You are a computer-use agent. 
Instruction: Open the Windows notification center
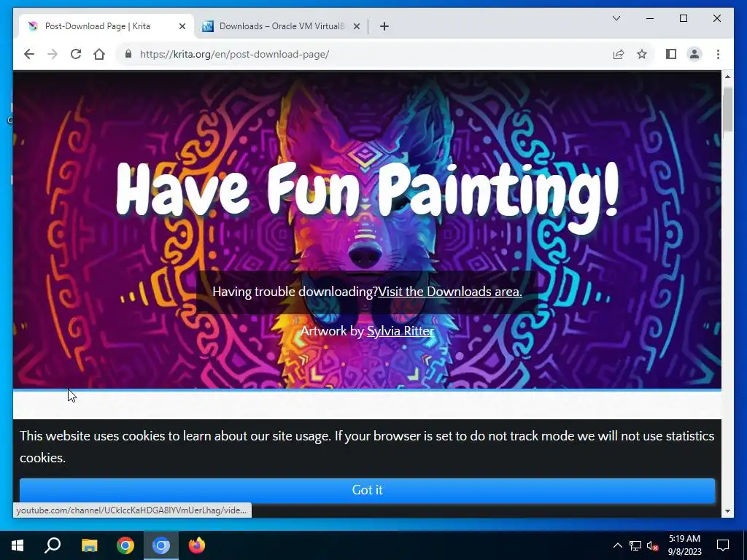click(x=723, y=545)
